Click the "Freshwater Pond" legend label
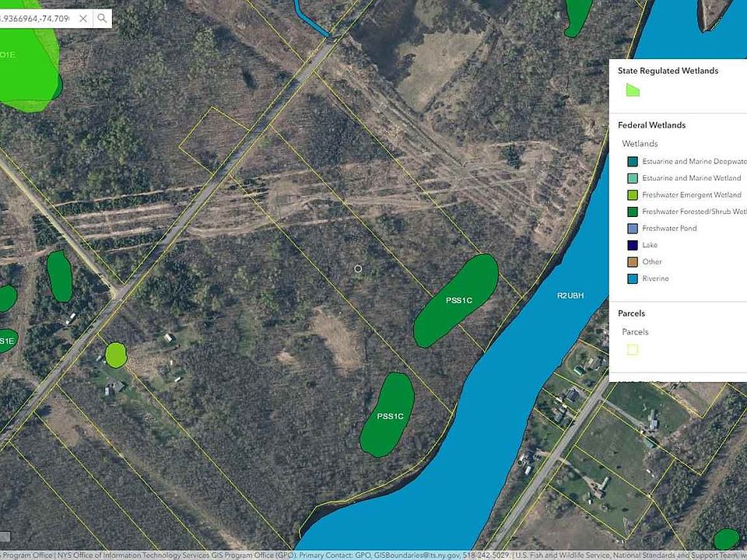 (x=669, y=228)
